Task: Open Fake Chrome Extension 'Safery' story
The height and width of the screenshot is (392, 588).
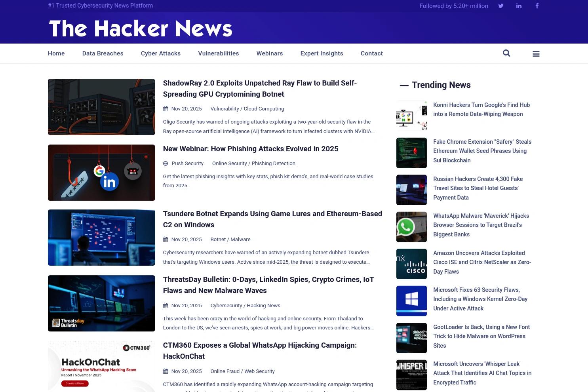Action: [482, 151]
